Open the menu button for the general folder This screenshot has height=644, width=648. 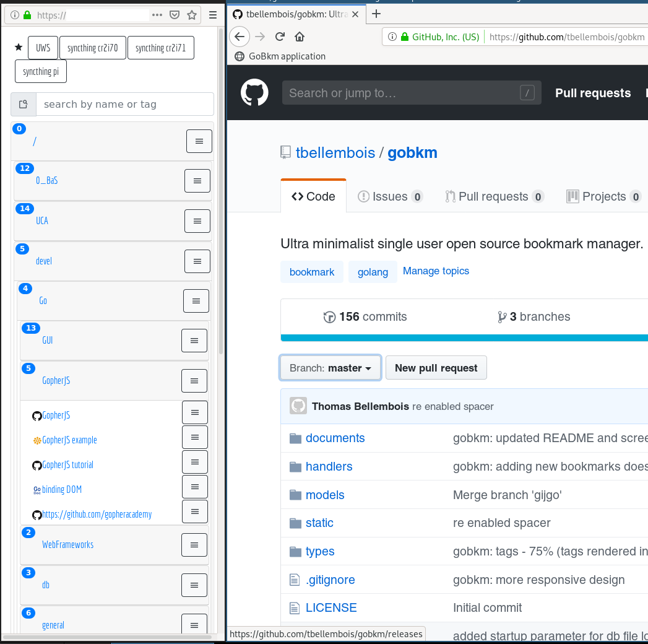(194, 625)
